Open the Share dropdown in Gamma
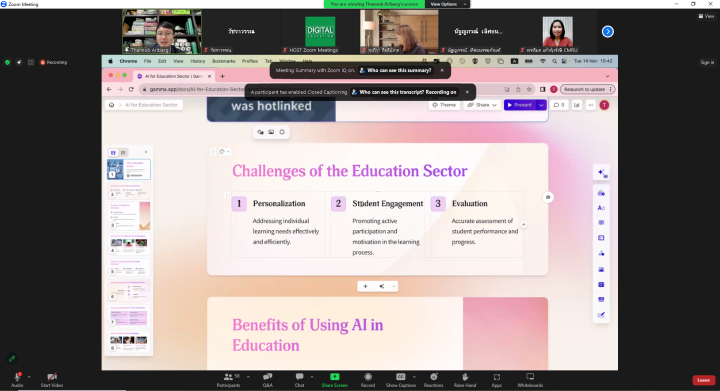The height and width of the screenshot is (391, 720). tap(482, 105)
